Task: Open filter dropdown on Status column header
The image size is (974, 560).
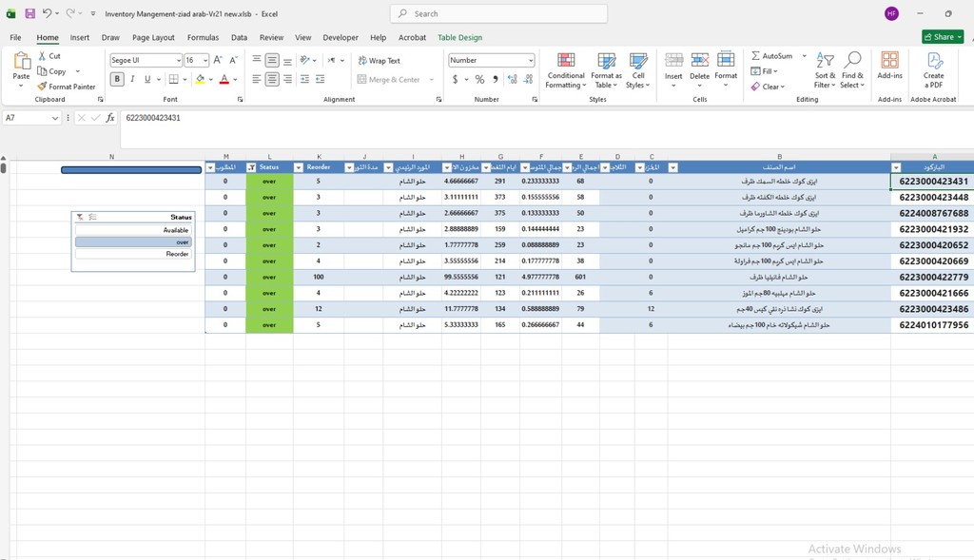Action: [x=251, y=167]
